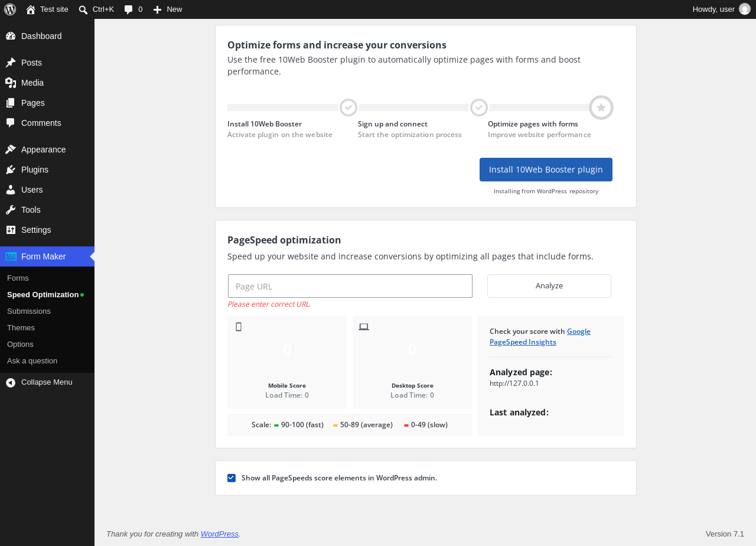Click the star icon for Optimize pages step
The image size is (756, 546).
tap(601, 108)
